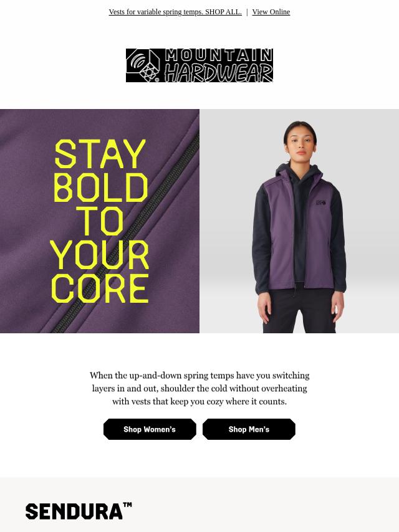This screenshot has width=399, height=532.
Task: Click the MOUNTAIN text in header logo
Action: coord(219,55)
